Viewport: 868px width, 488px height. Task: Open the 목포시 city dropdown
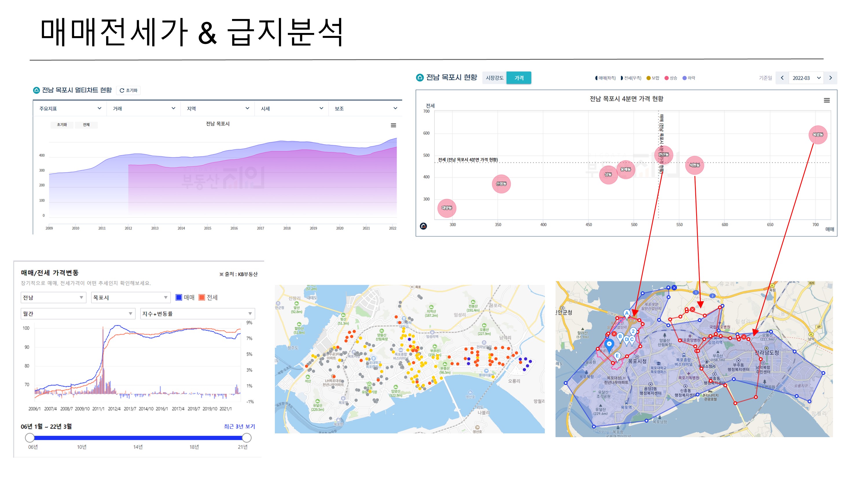(131, 297)
